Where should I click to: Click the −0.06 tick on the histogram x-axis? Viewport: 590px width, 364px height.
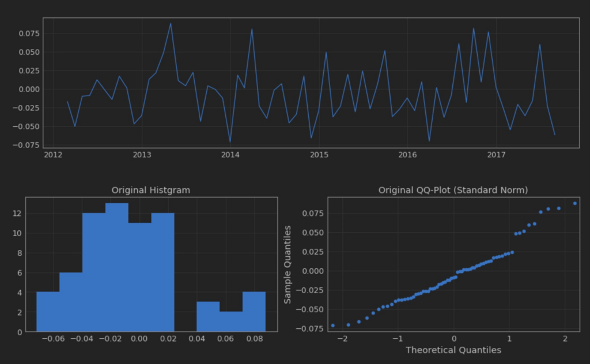(x=53, y=339)
